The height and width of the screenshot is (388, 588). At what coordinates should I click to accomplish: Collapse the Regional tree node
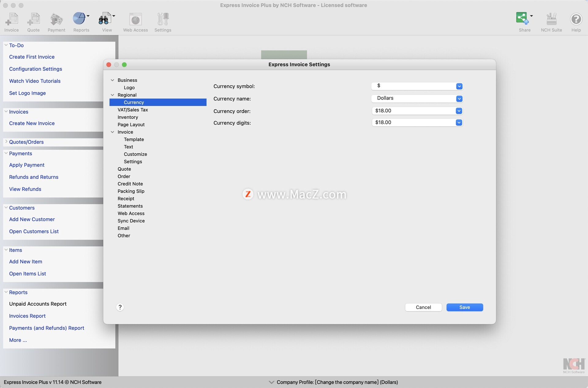tap(112, 95)
